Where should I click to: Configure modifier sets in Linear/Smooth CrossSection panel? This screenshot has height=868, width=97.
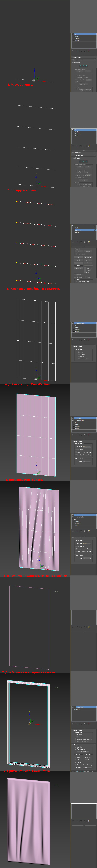pyautogui.click(x=89, y=340)
